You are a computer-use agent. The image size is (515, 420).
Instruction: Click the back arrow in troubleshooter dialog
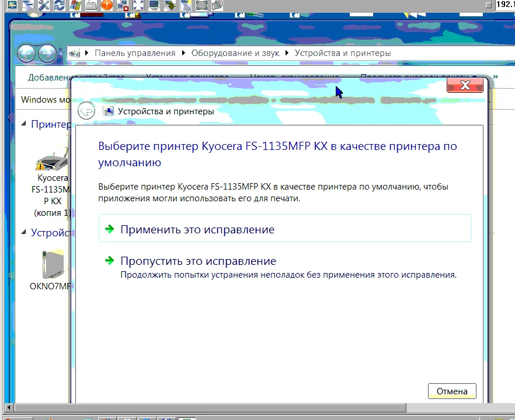[86, 111]
